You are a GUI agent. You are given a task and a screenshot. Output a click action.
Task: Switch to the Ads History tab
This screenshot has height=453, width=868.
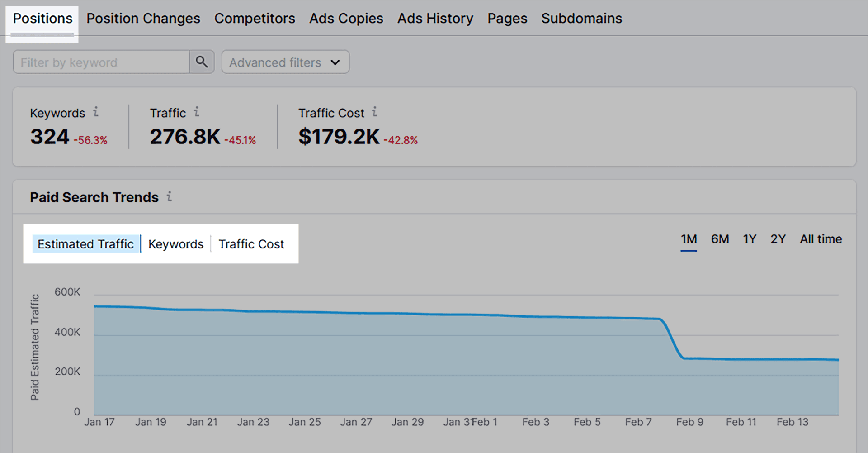point(435,19)
